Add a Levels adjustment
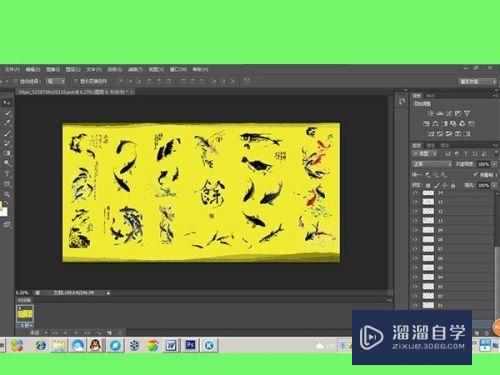The image size is (500, 375). [440, 113]
